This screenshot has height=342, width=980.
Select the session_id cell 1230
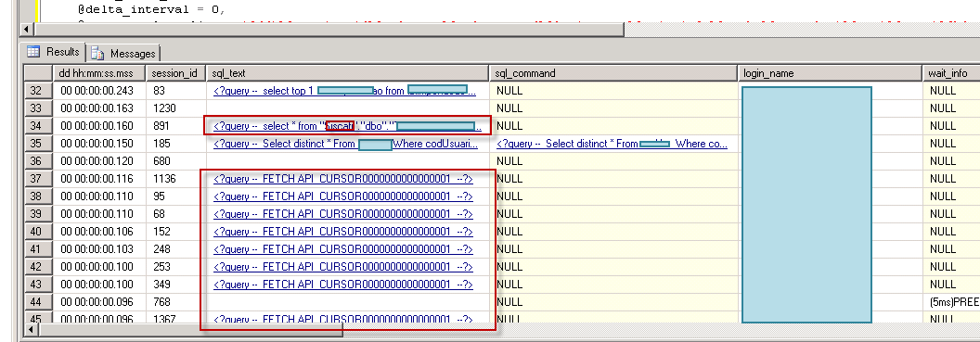click(x=175, y=108)
